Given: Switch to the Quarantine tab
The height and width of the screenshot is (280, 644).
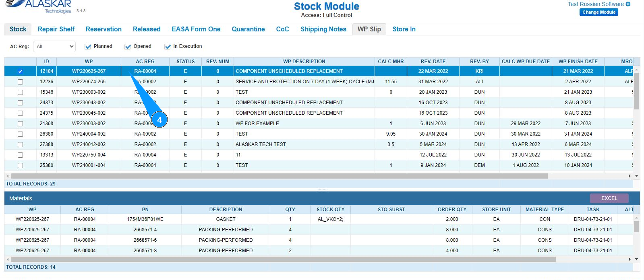Looking at the screenshot, I should coord(248,29).
